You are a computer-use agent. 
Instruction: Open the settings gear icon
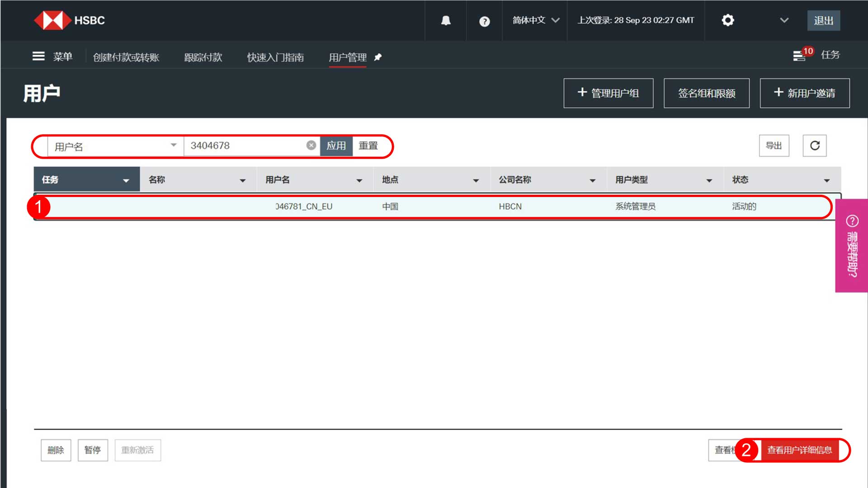pyautogui.click(x=727, y=20)
